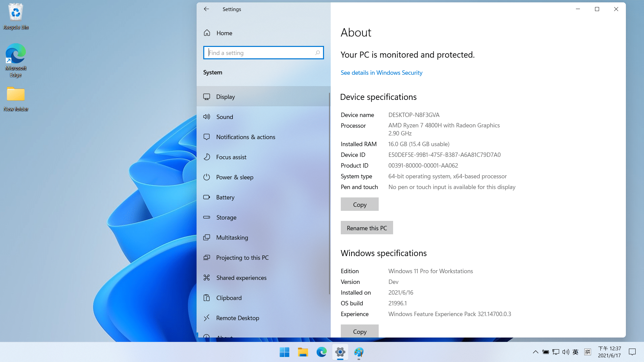The height and width of the screenshot is (362, 644).
Task: Go to Notifications & actions
Action: [263, 137]
